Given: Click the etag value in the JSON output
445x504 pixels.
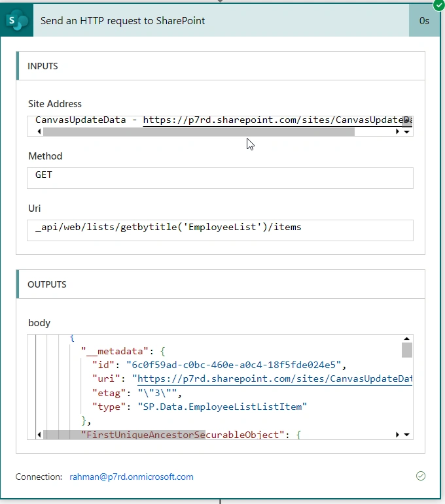Looking at the screenshot, I should tap(157, 393).
